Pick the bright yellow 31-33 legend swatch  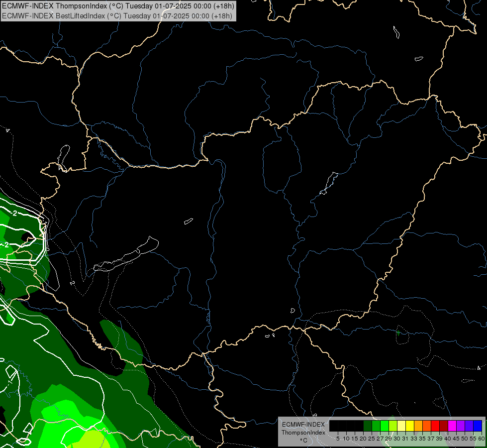click(x=410, y=426)
